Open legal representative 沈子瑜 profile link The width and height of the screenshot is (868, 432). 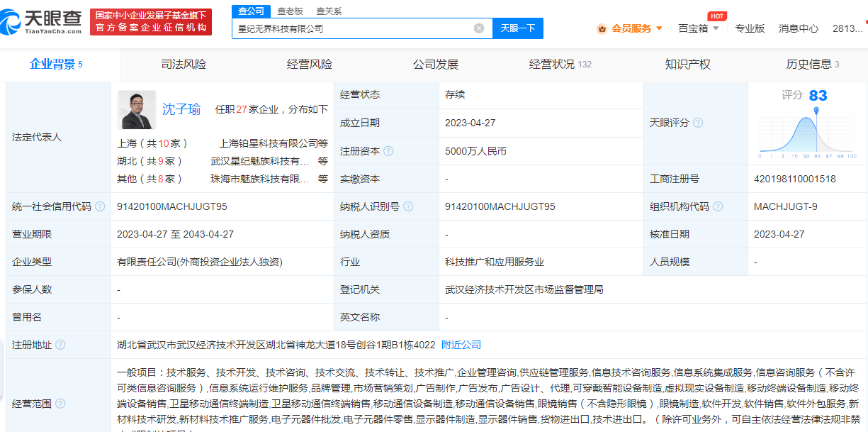point(181,109)
